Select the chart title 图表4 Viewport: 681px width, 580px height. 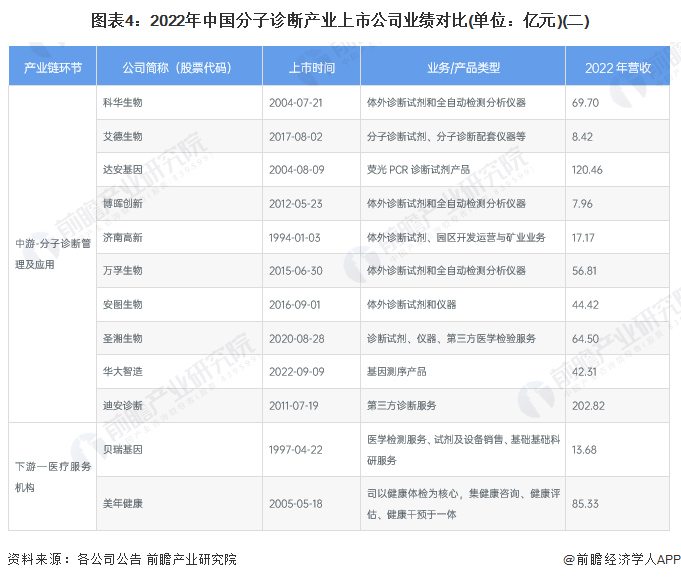[x=340, y=20]
